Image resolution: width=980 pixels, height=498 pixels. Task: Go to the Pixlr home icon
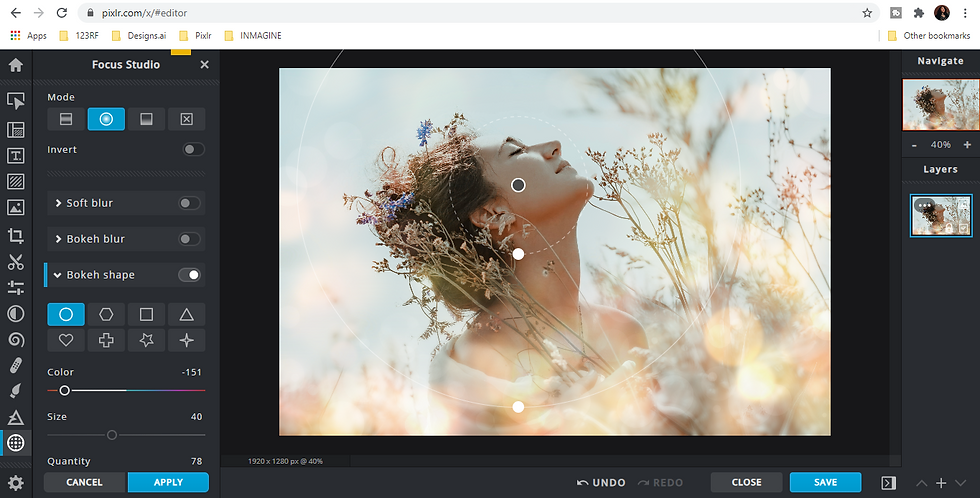[16, 65]
